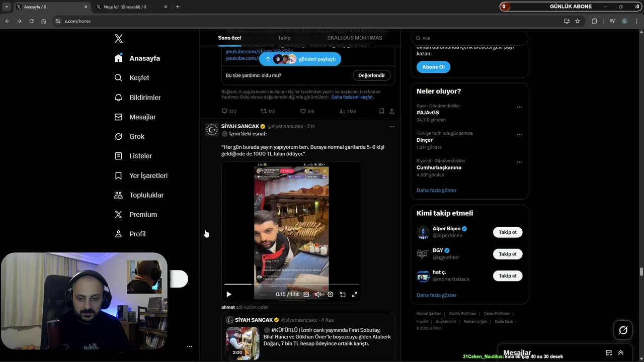Open Cumhurbaşkanına trending topic
This screenshot has width=644, height=362.
(x=439, y=167)
